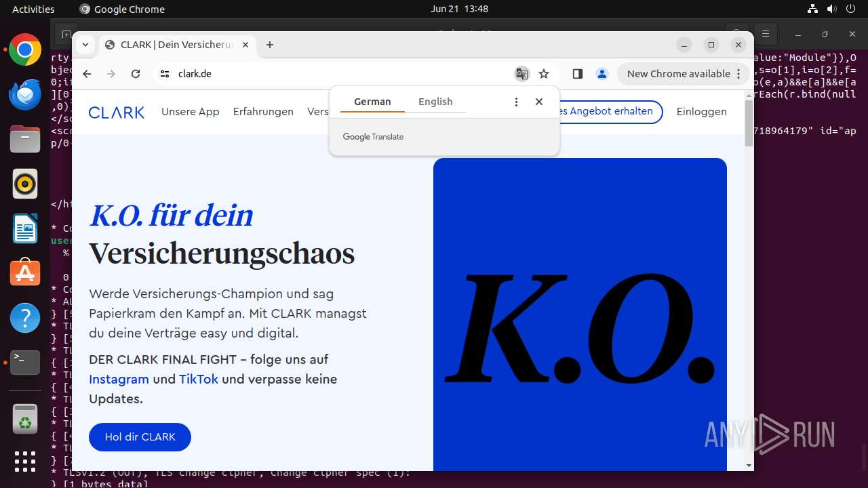
Task: Click the Chrome back arrow
Action: tap(87, 74)
